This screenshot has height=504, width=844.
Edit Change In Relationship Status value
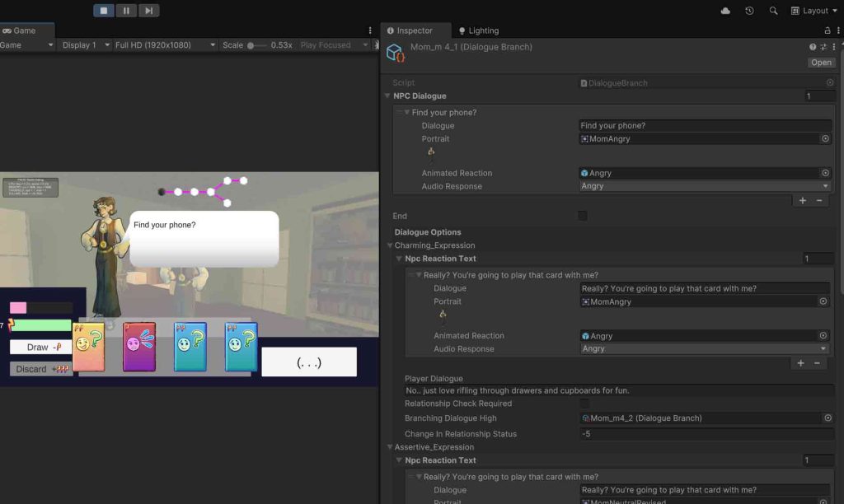(x=706, y=434)
